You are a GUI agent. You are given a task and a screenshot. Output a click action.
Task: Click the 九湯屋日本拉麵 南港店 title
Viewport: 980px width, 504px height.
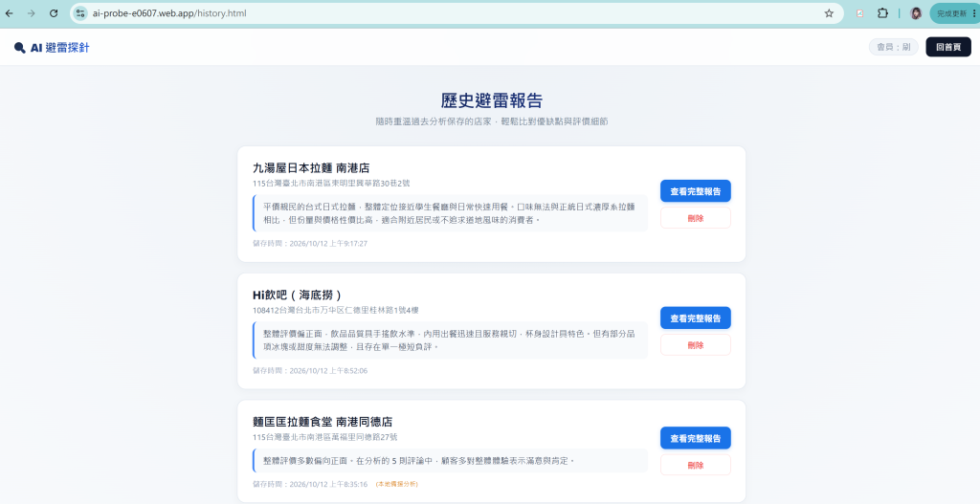311,168
